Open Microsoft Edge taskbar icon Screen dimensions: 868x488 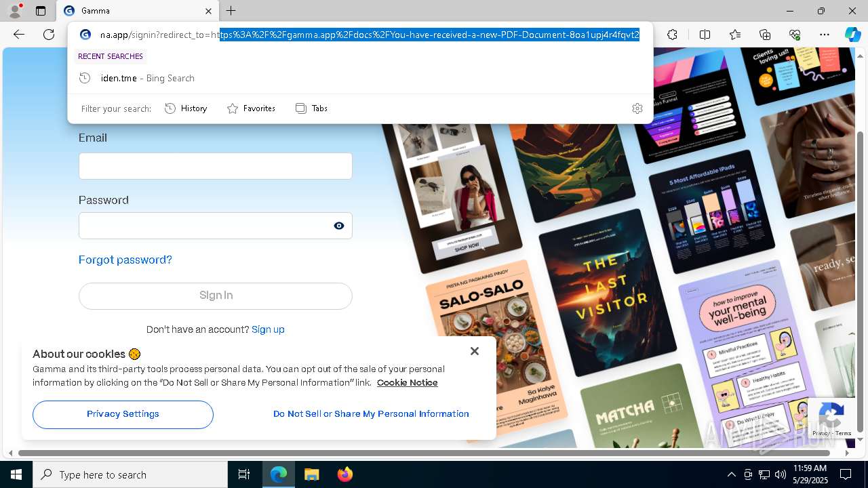(279, 474)
